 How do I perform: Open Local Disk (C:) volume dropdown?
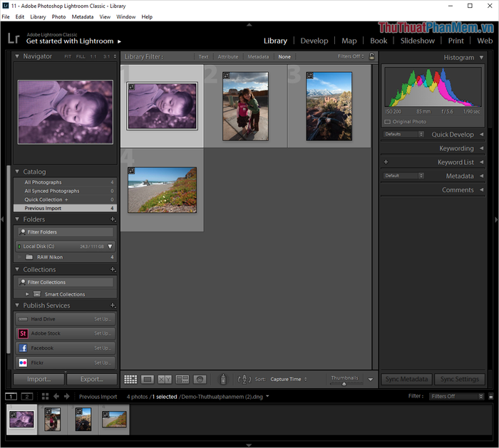(x=110, y=246)
